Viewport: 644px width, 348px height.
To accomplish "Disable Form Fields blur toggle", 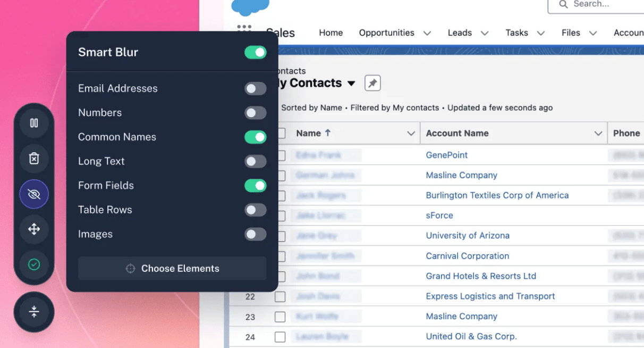I will click(256, 186).
